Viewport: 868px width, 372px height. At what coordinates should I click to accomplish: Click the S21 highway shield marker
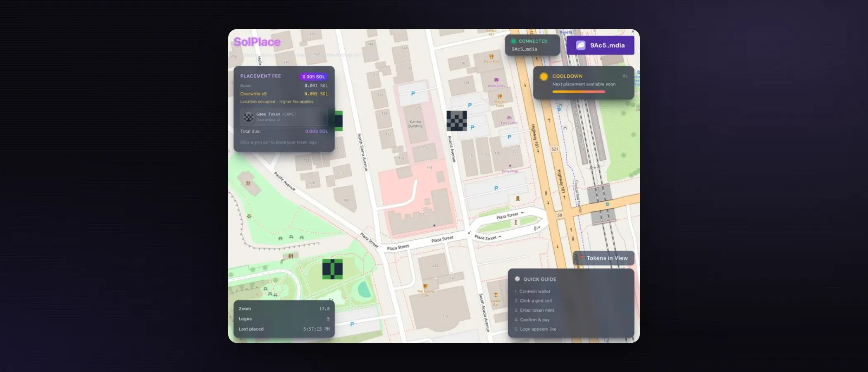tap(555, 149)
